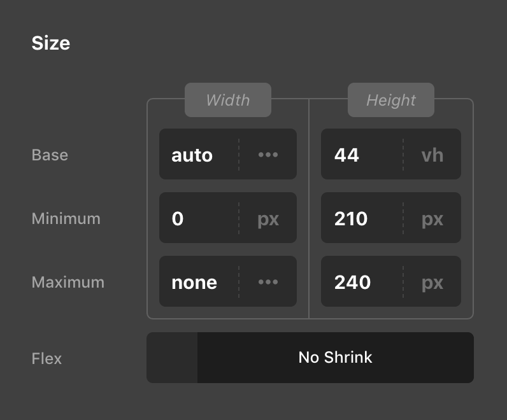Click the Maximum row label
The image size is (507, 420).
[x=68, y=282]
